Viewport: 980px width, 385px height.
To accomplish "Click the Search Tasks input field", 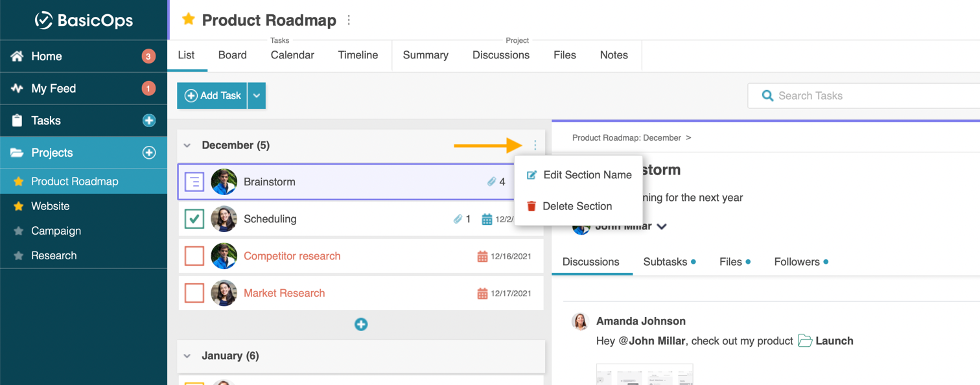I will [869, 96].
